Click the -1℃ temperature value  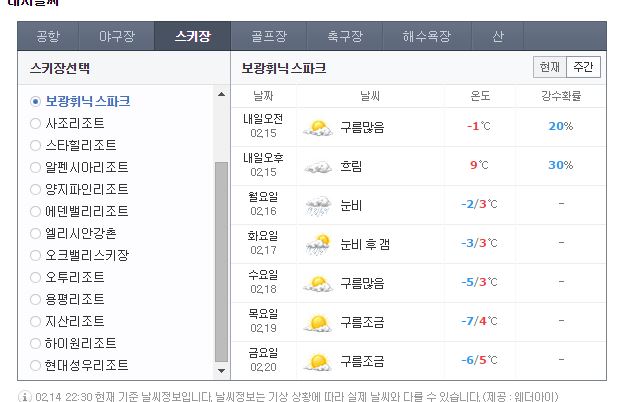tap(479, 126)
